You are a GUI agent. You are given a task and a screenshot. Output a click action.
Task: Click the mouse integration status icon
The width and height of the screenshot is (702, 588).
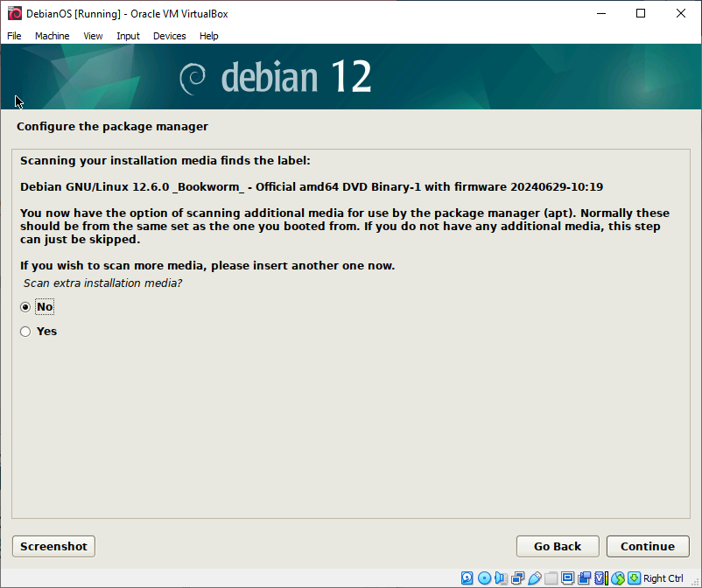(618, 578)
